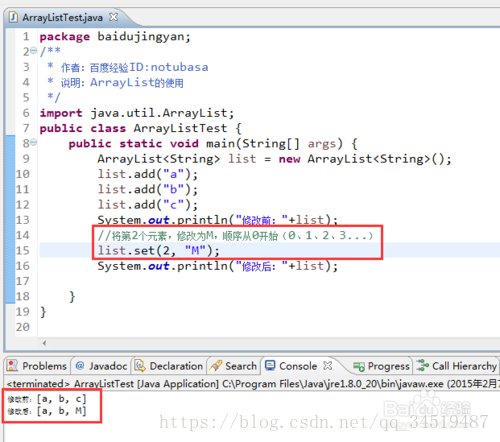Click the Declaration view icon
500x442 pixels.
(140, 366)
